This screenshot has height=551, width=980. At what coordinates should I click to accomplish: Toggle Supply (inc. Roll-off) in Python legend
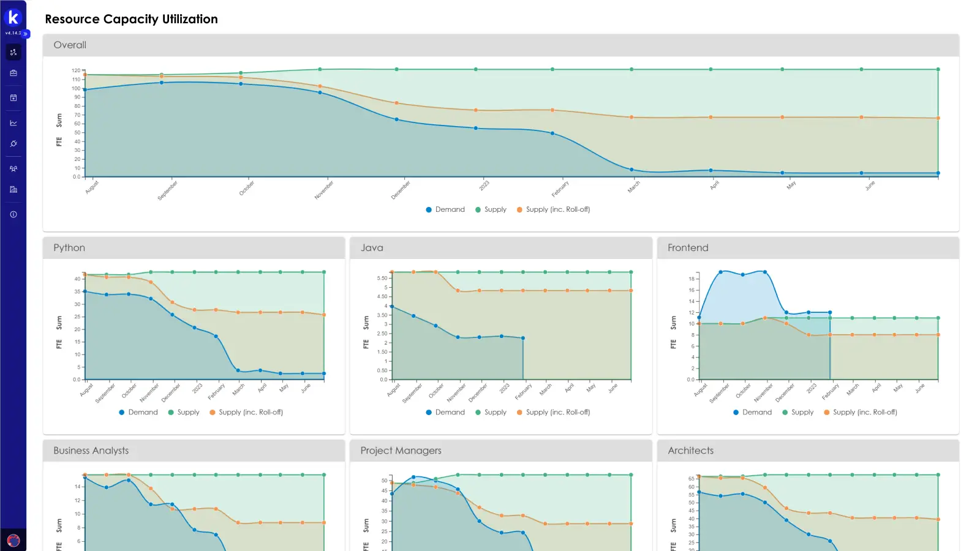click(246, 412)
